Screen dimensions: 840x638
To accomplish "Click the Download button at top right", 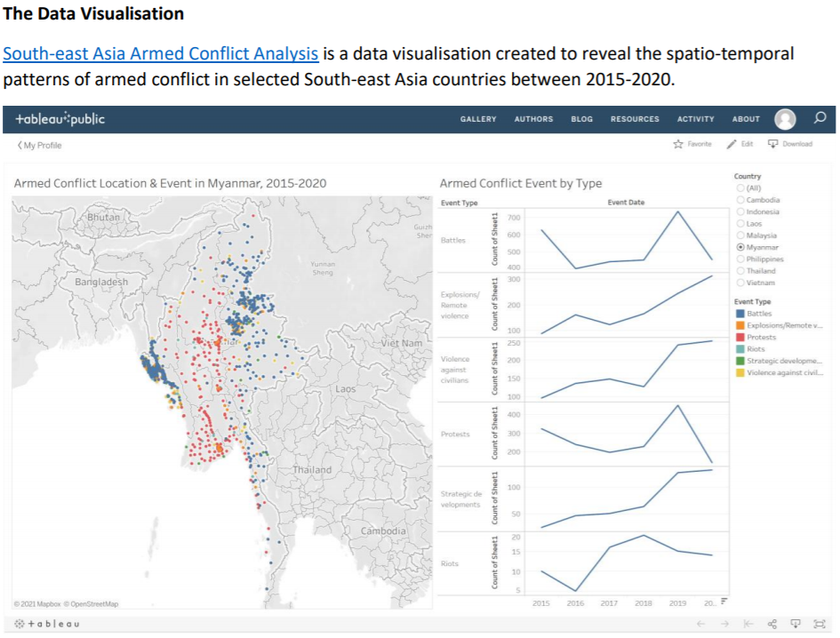I will pos(789,144).
